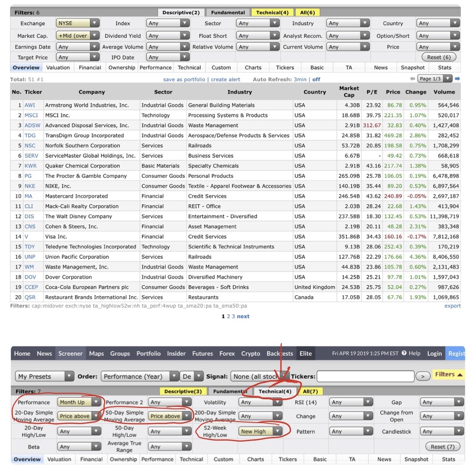Open the Exchange dropdown showing NYSE

pos(78,23)
